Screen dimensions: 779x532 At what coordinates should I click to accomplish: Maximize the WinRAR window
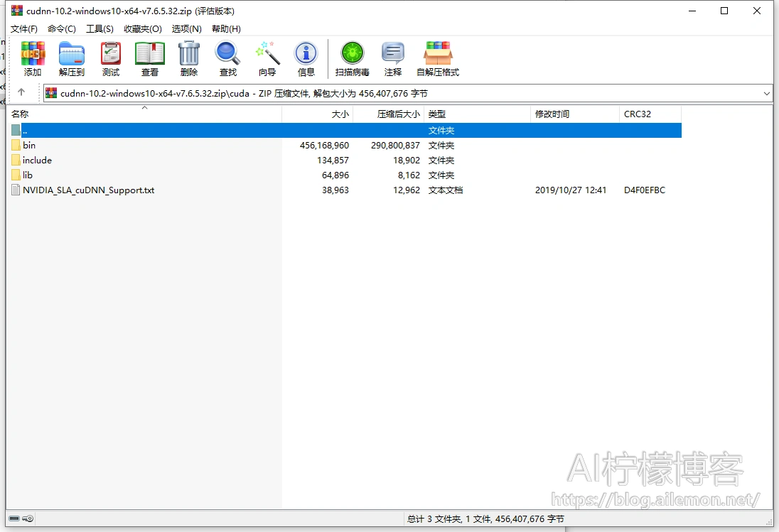click(x=724, y=11)
